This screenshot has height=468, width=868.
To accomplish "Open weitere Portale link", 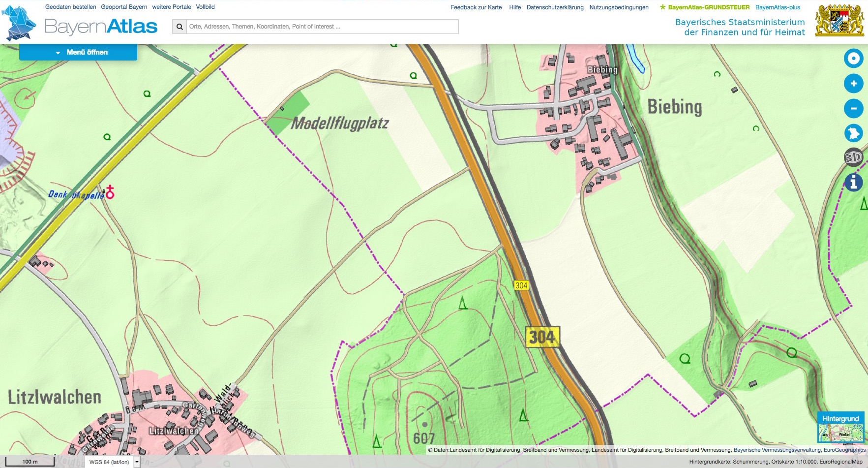I will tap(172, 7).
